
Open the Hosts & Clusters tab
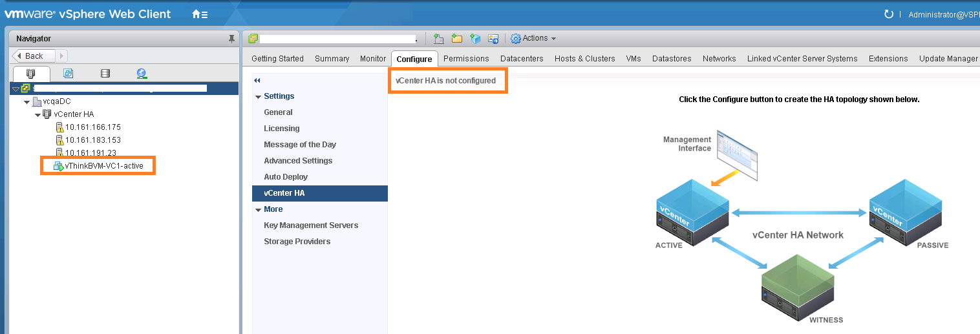(585, 59)
